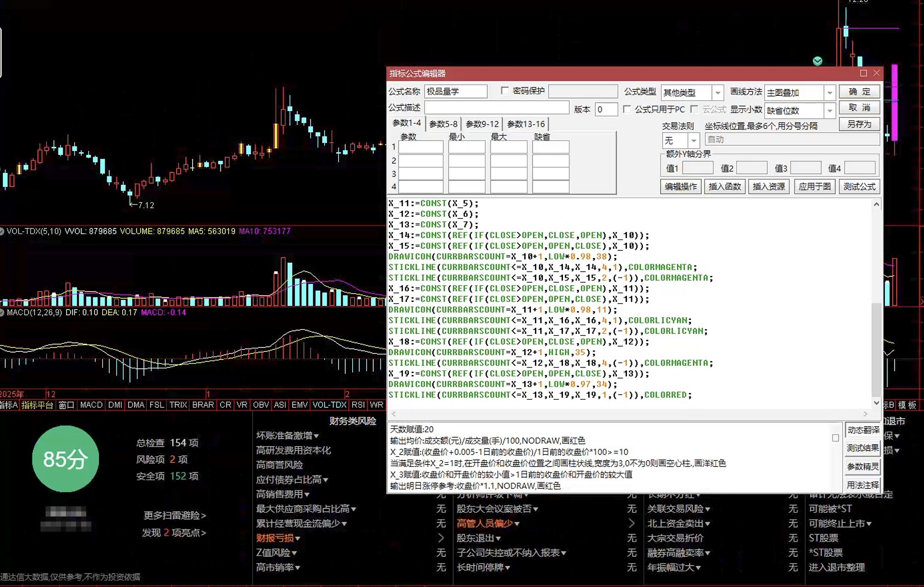Screen dimensions: 924x587
Task: Click the 插入资源 button
Action: click(769, 186)
